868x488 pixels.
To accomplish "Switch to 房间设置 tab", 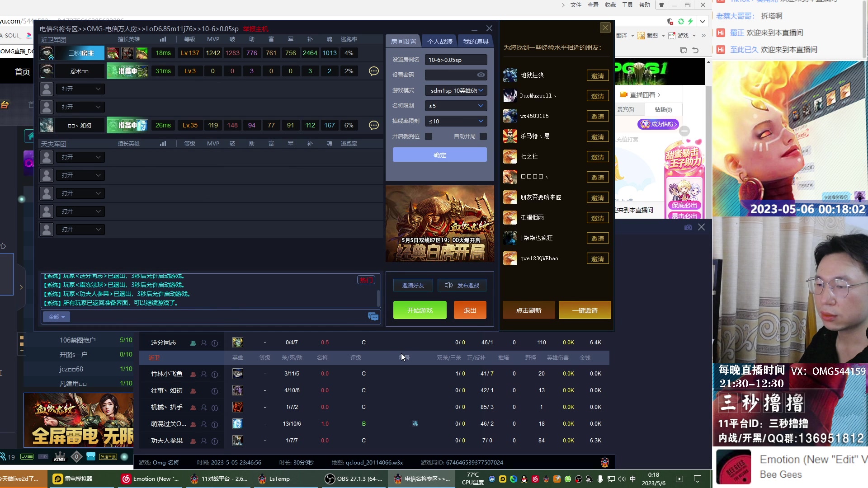I will (403, 41).
